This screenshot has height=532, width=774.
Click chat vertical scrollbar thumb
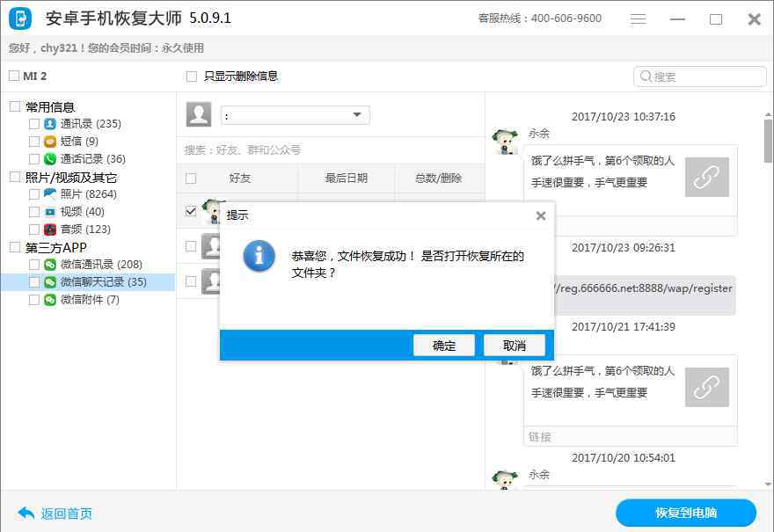pos(768,142)
